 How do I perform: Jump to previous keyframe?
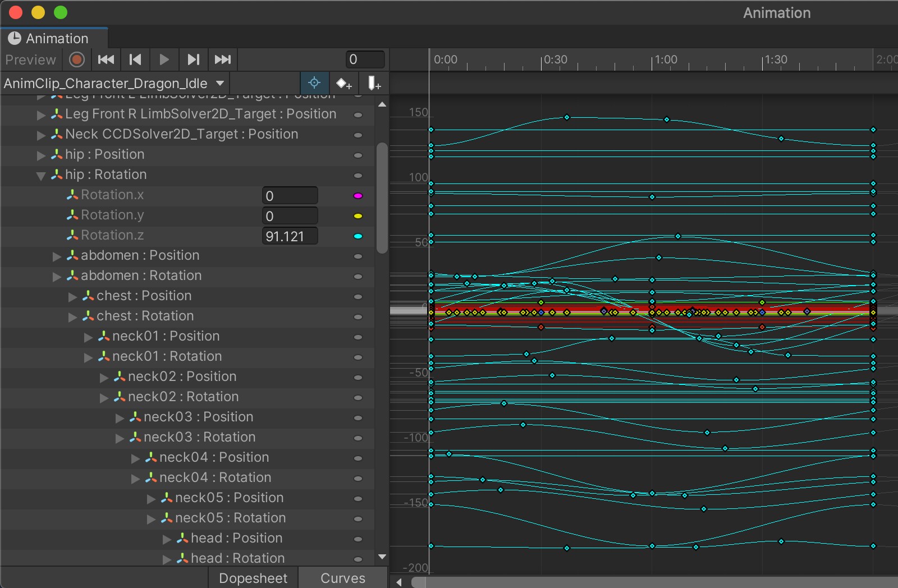[x=135, y=59]
